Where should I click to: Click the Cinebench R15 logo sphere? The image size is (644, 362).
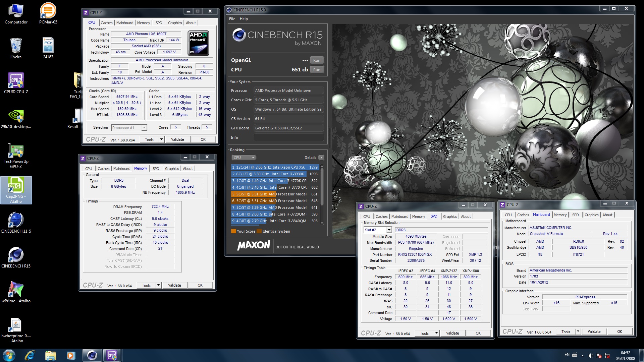point(239,35)
